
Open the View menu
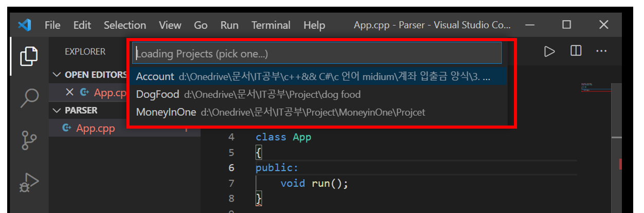click(170, 25)
